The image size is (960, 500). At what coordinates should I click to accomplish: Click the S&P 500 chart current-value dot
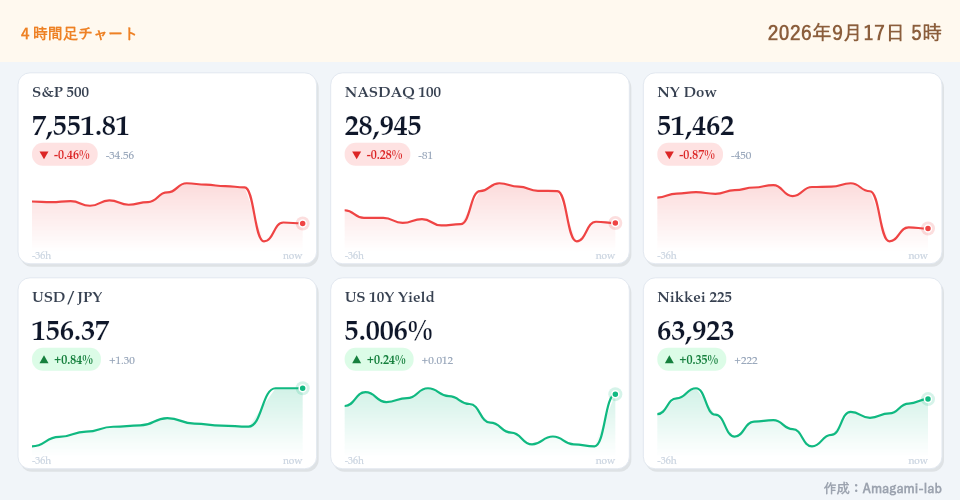coord(302,223)
